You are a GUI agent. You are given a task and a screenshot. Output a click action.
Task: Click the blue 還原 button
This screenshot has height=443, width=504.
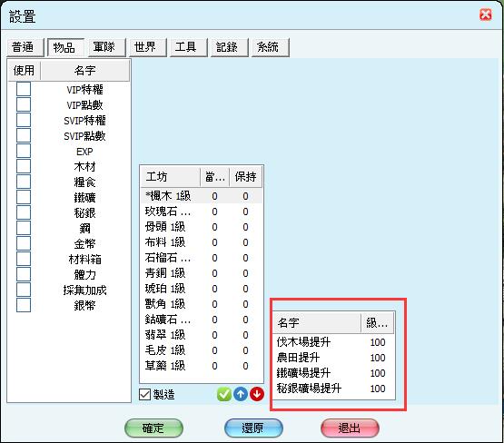[x=253, y=428]
